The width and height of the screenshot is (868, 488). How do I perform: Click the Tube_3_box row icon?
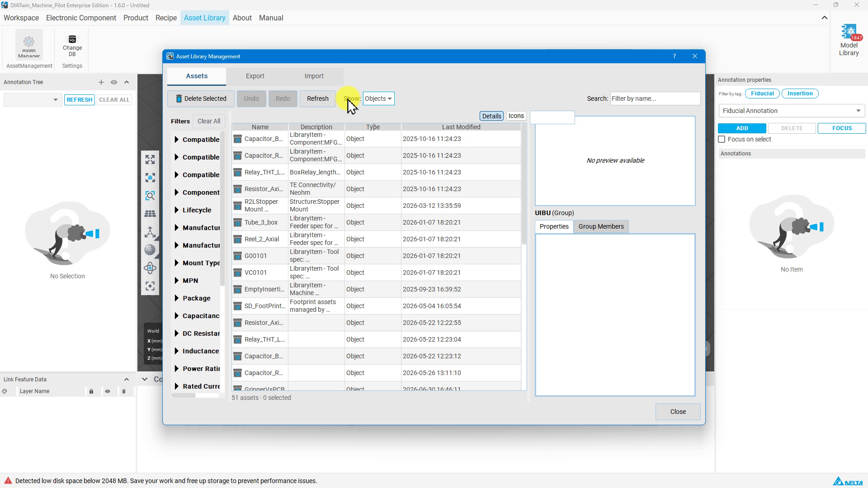(237, 222)
